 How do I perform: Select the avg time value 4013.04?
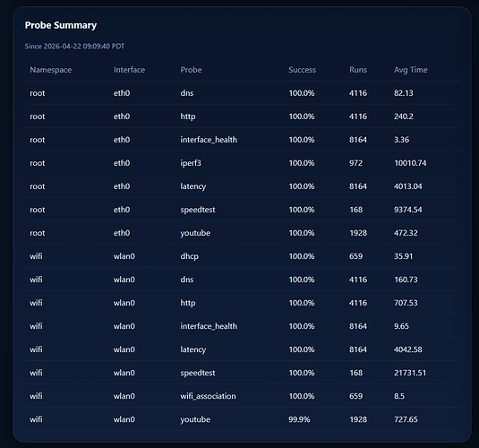point(408,186)
